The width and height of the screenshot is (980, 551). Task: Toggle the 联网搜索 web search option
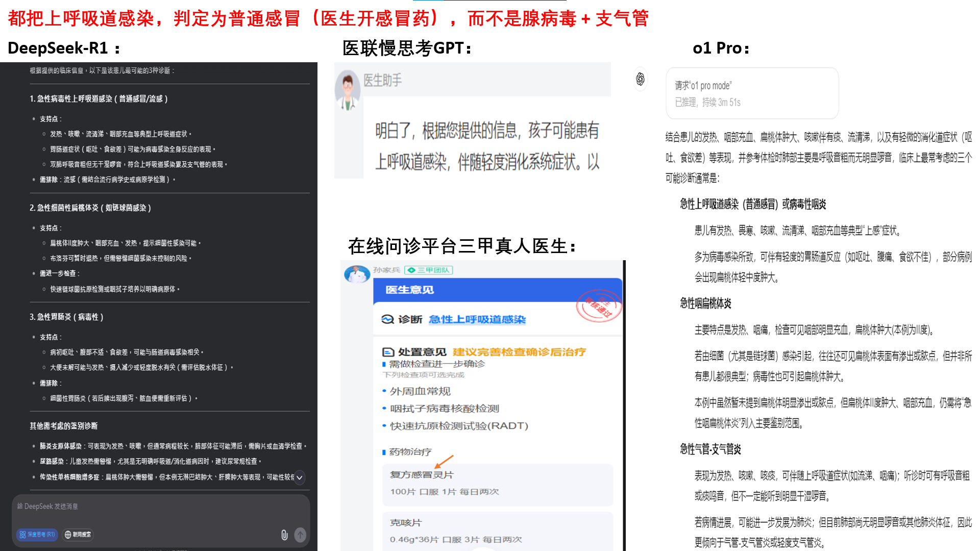[x=78, y=535]
